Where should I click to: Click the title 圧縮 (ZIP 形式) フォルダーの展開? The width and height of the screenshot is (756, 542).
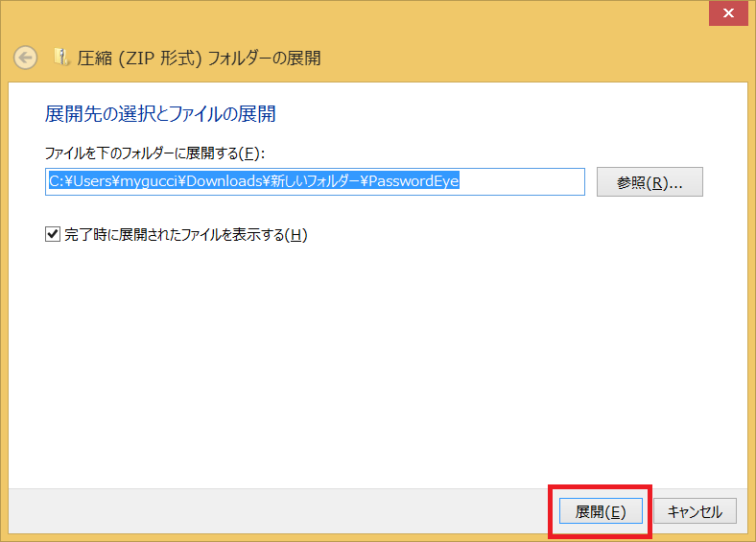click(x=199, y=59)
